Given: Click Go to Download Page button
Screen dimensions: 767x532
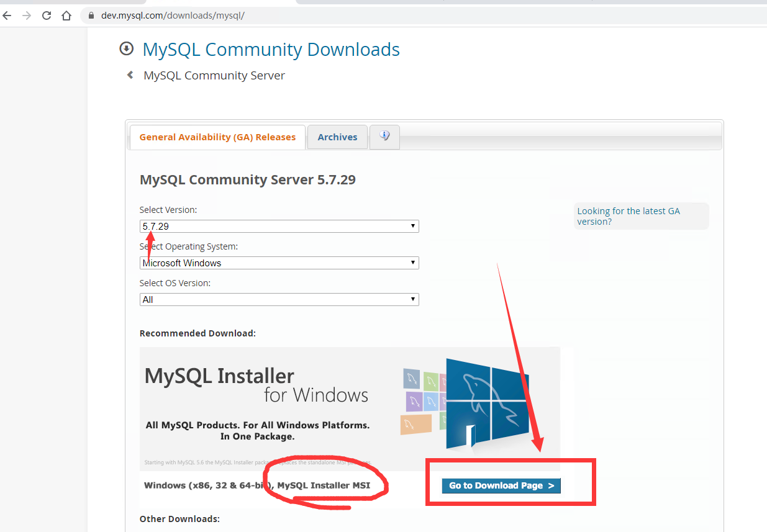Looking at the screenshot, I should (501, 485).
